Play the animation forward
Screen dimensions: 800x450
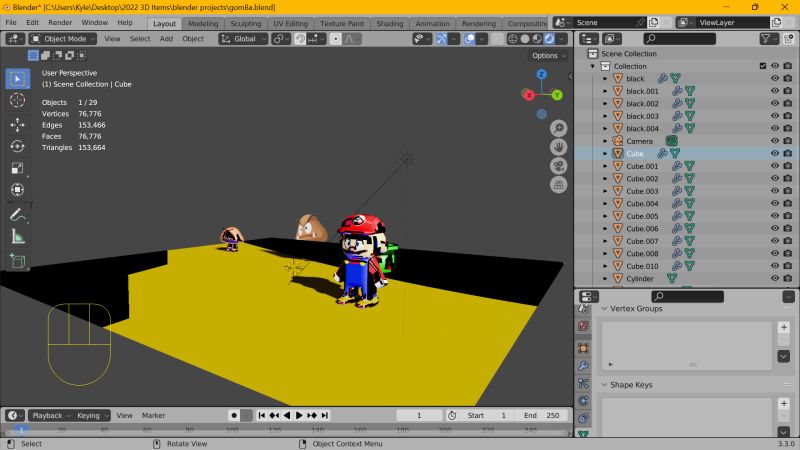(x=299, y=415)
